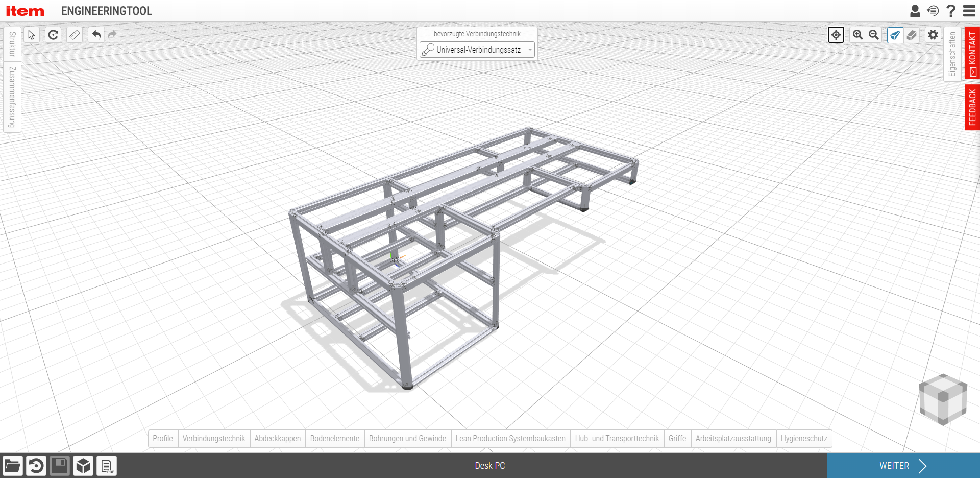980x478 pixels.
Task: Click the center view crosshair icon
Action: 836,35
